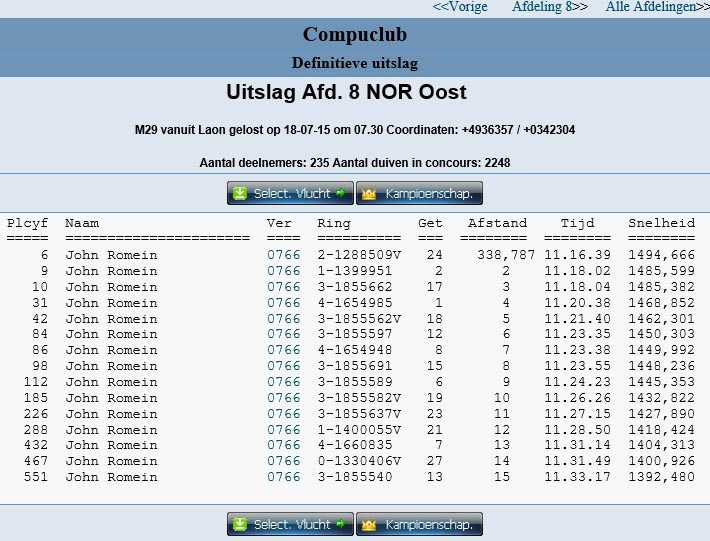Open the Alle Afdelingen>> link
Image resolution: width=710 pixels, height=541 pixels.
[657, 7]
